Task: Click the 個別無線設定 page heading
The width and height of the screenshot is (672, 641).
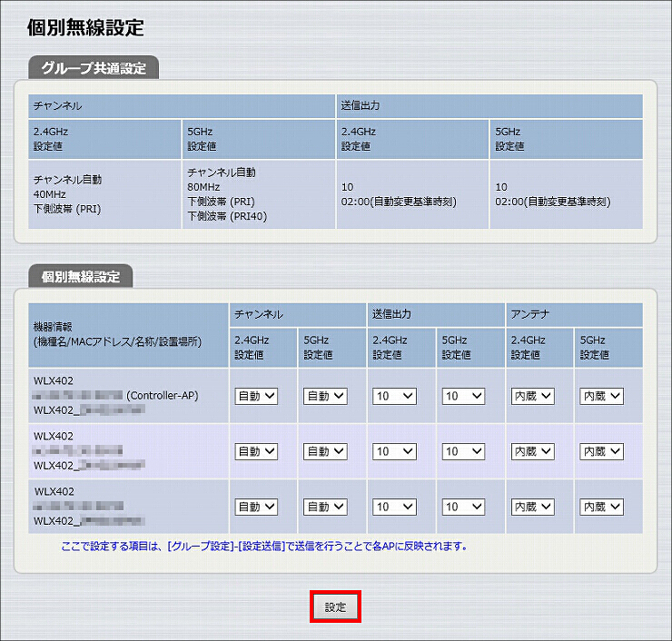Action: [85, 28]
